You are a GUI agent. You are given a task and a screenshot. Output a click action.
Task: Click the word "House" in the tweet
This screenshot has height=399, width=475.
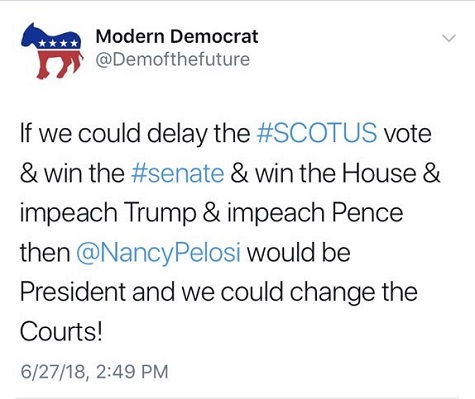pyautogui.click(x=380, y=173)
